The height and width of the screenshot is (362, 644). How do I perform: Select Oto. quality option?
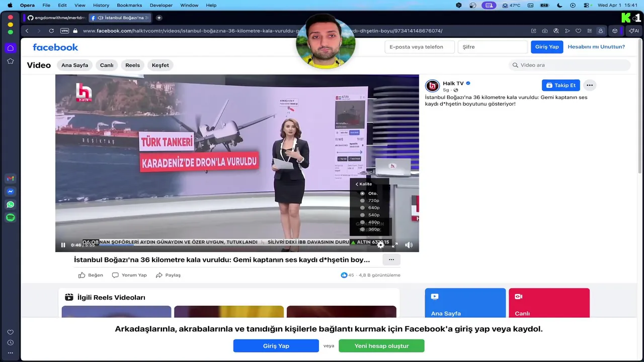(x=369, y=194)
